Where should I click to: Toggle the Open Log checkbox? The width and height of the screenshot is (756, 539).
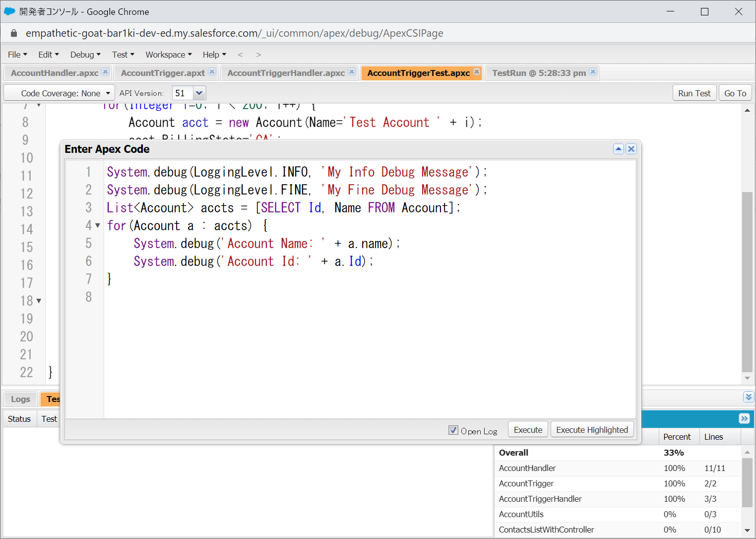(x=453, y=430)
